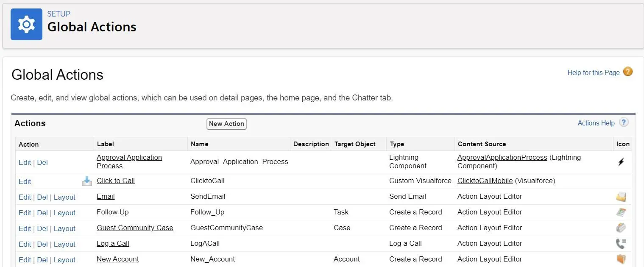Edit the Click to Call action

pos(25,181)
